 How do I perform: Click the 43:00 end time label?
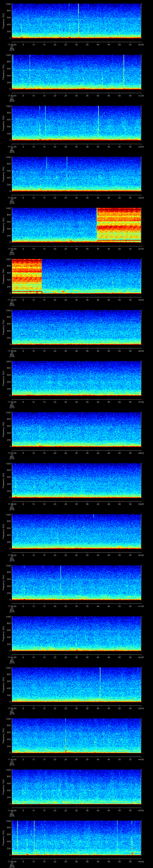click(141, 708)
